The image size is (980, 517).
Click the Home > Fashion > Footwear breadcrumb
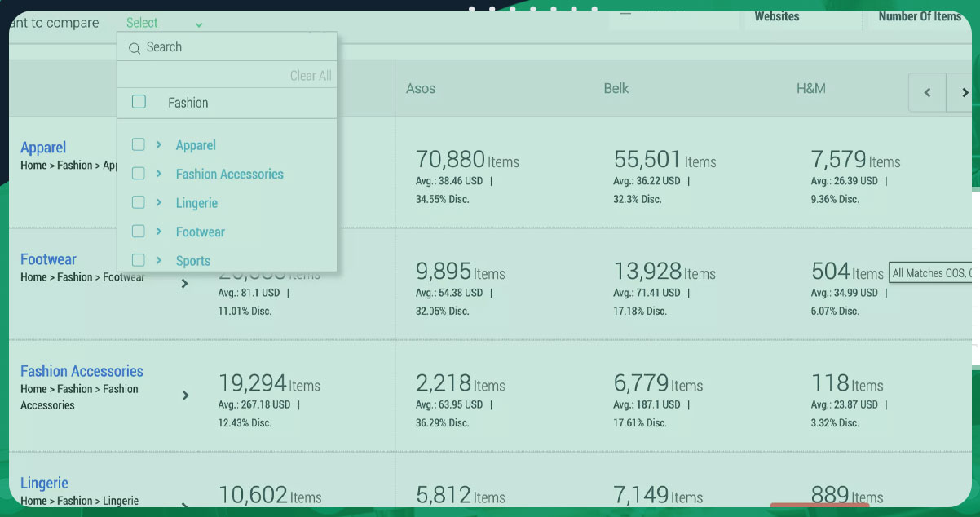point(82,277)
